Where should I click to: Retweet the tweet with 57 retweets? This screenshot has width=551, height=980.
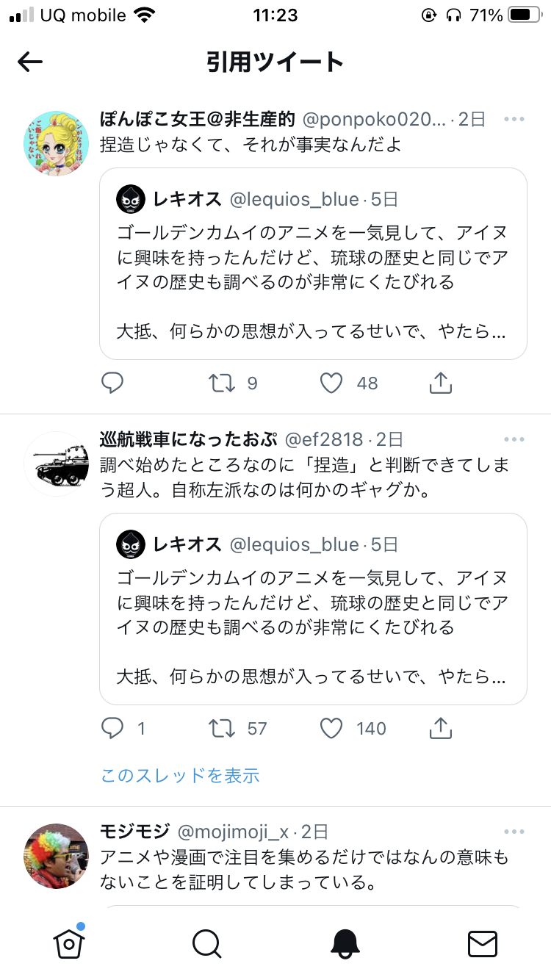coord(222,728)
